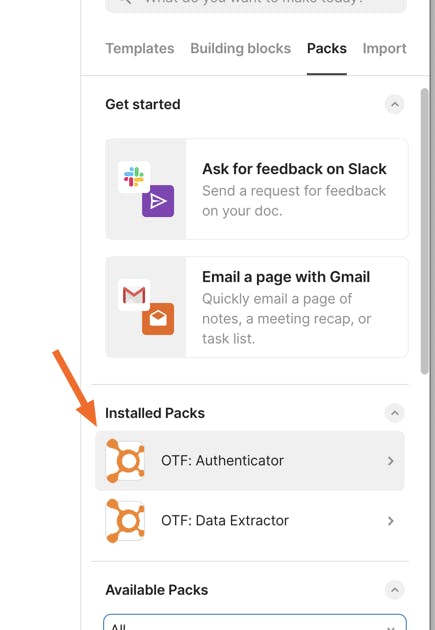Screen dimensions: 435x630
Task: Open the Import tab
Action: pyautogui.click(x=384, y=49)
